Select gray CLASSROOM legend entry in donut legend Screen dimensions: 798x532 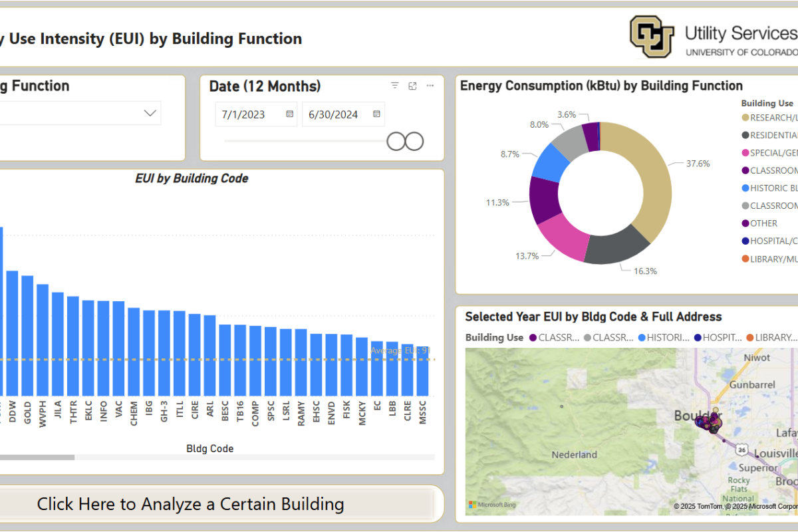point(769,205)
